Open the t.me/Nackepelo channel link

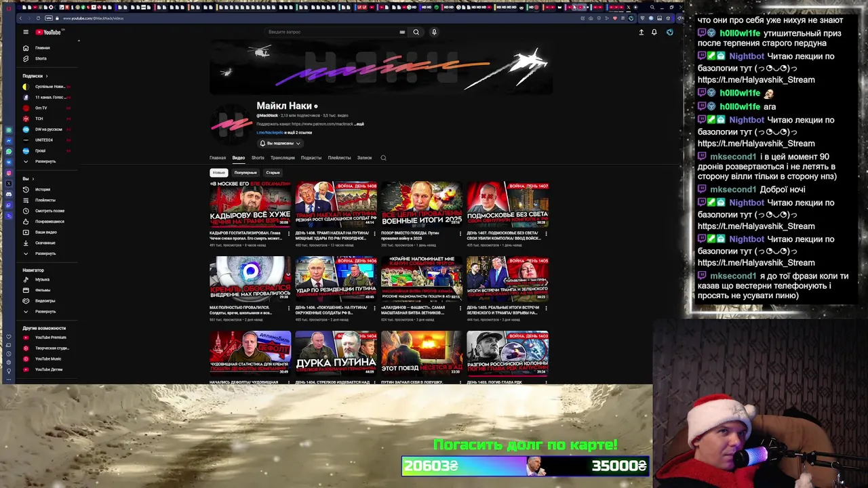[x=269, y=133]
